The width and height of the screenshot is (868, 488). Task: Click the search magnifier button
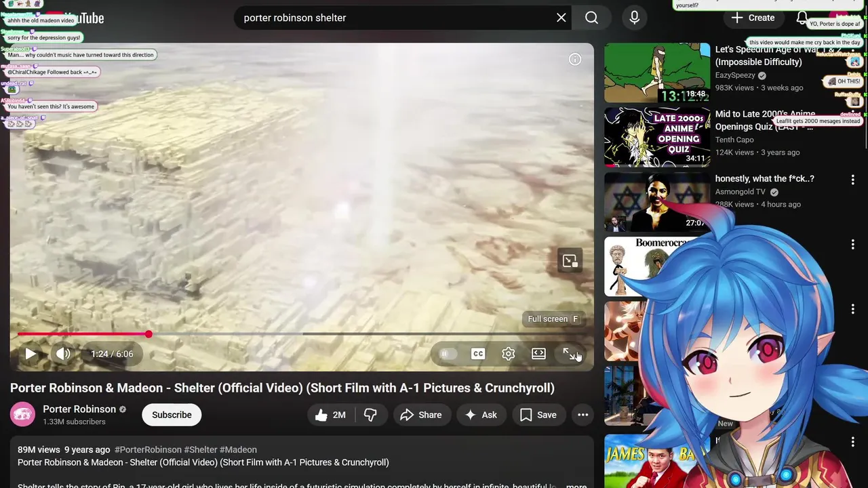(x=591, y=18)
